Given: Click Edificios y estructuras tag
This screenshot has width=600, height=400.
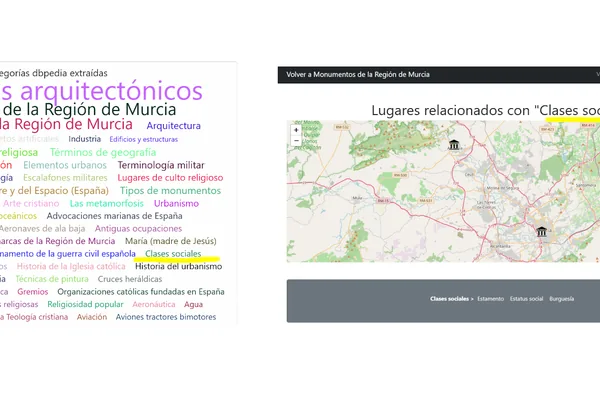Looking at the screenshot, I should pos(143,139).
